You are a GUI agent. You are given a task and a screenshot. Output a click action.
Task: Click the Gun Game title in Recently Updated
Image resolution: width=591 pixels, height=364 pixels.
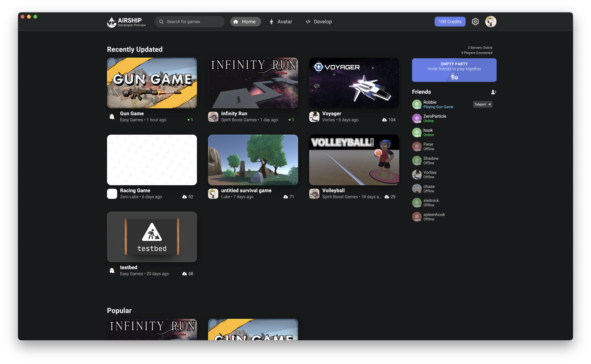pos(132,113)
